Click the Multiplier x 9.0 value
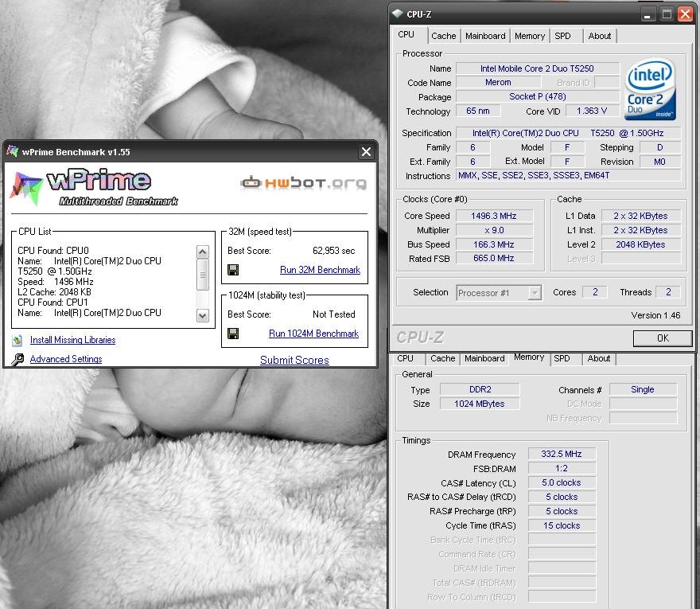The width and height of the screenshot is (700, 609). [x=494, y=230]
